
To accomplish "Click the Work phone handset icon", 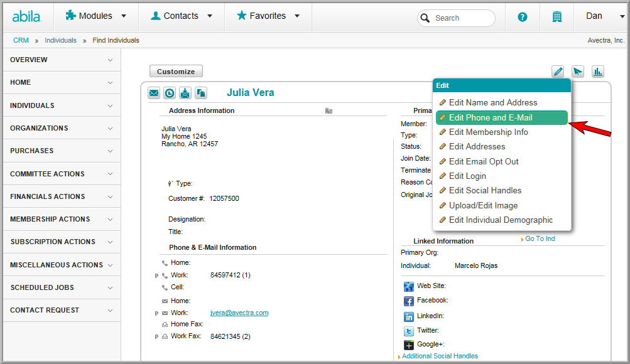I will (165, 276).
